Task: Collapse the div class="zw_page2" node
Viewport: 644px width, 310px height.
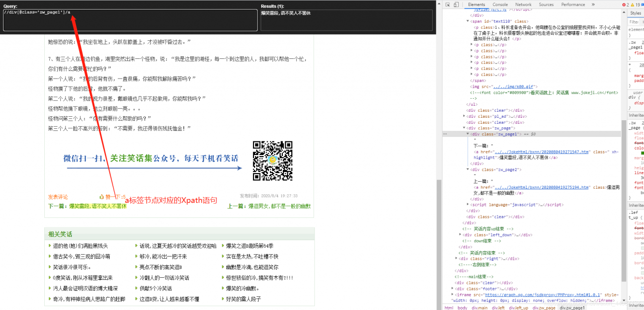Action: (x=468, y=170)
